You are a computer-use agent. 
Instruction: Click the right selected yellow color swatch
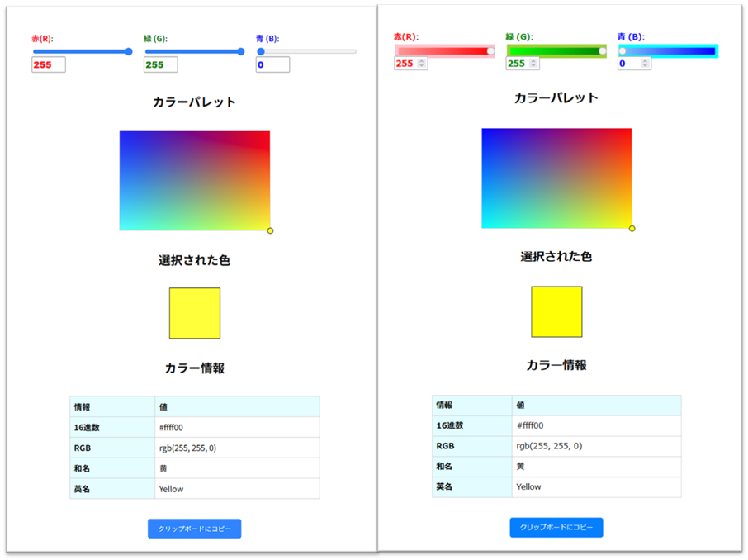tap(556, 311)
